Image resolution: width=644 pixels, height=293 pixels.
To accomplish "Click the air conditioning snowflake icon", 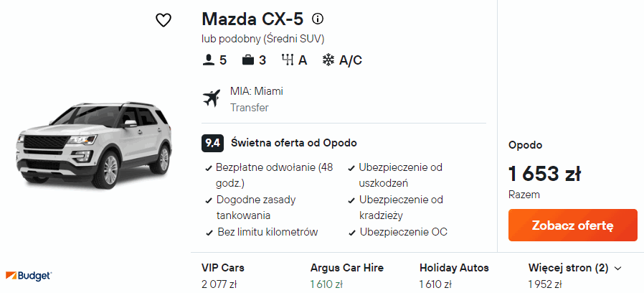I will 328,60.
